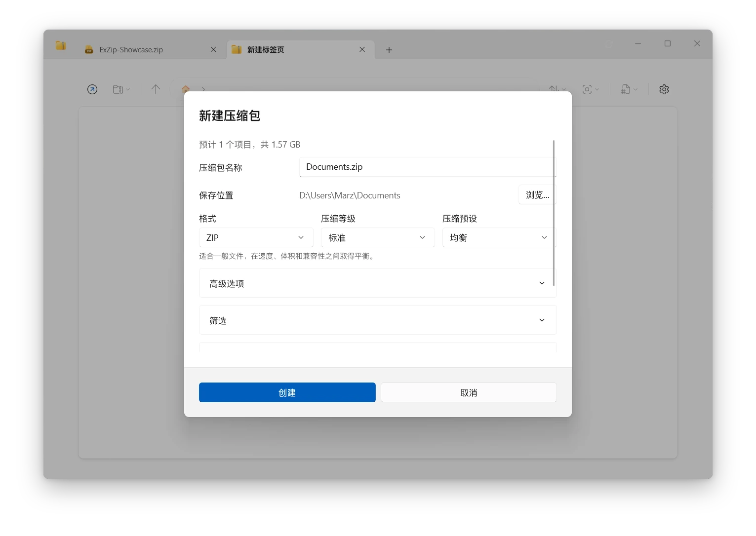Viewport: 756px width, 536px height.
Task: Close the 新建标签页 tab
Action: (362, 49)
